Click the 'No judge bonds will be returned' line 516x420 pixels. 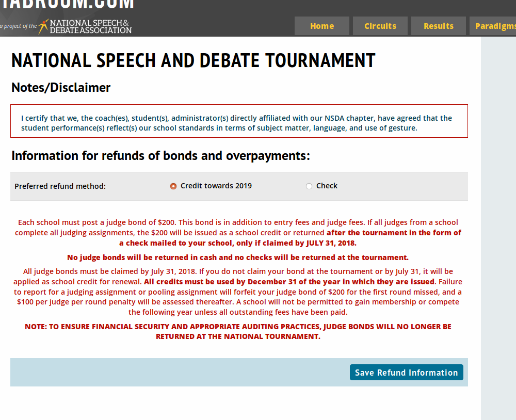point(238,257)
